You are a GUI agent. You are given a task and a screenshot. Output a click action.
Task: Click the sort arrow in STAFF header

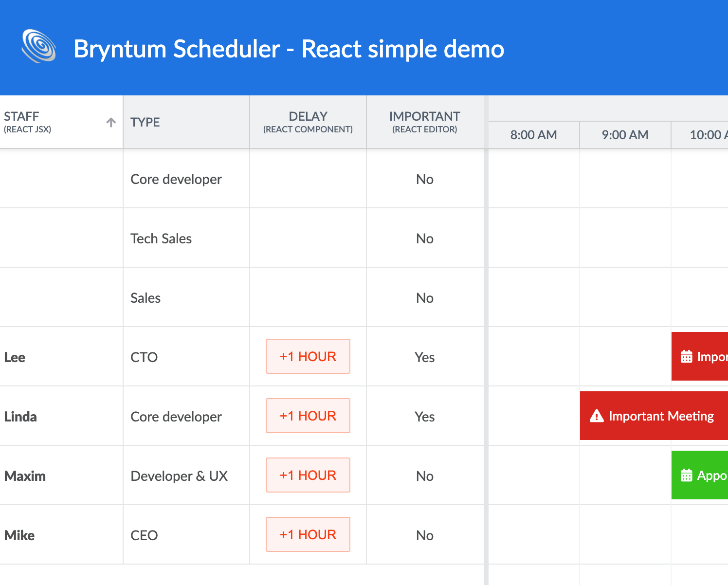(x=110, y=122)
